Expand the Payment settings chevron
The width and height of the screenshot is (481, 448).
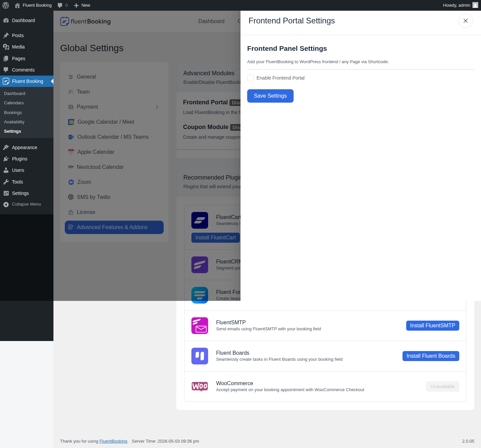tap(157, 107)
